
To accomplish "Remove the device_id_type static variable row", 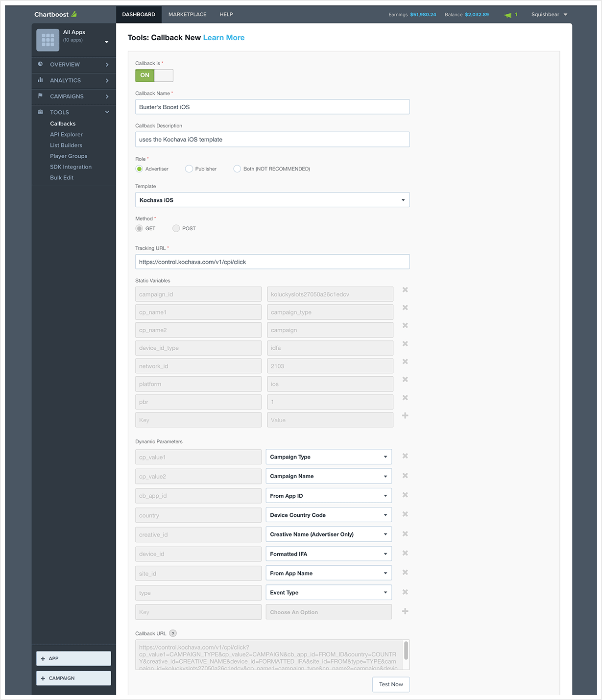I will [x=405, y=343].
